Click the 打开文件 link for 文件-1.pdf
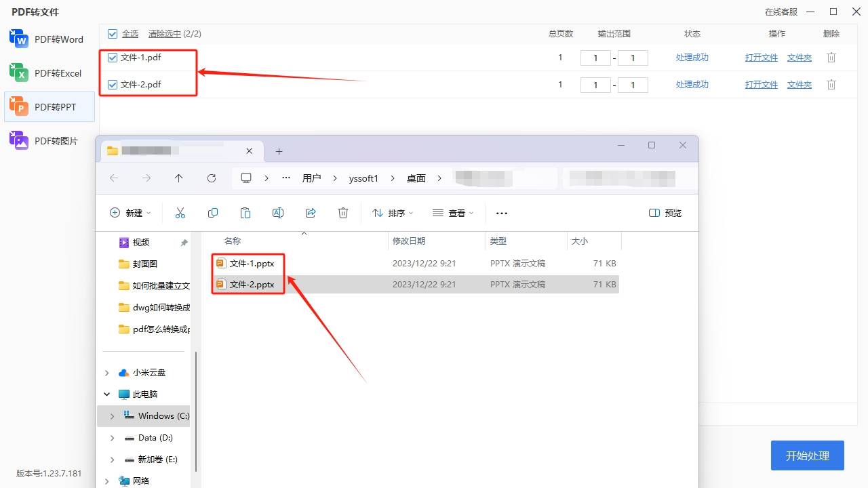The height and width of the screenshot is (488, 868). [761, 58]
